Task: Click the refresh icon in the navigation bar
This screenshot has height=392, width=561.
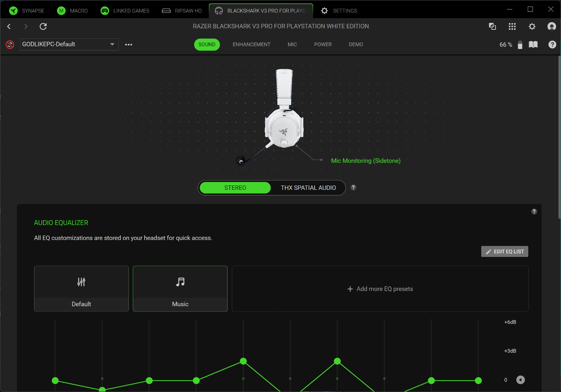Action: [x=43, y=26]
